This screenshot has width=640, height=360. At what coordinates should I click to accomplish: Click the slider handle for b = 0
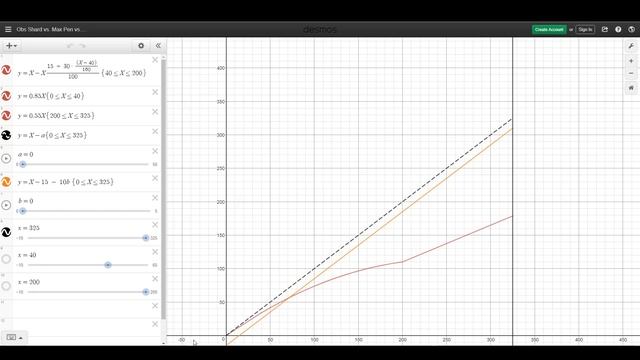pyautogui.click(x=23, y=211)
